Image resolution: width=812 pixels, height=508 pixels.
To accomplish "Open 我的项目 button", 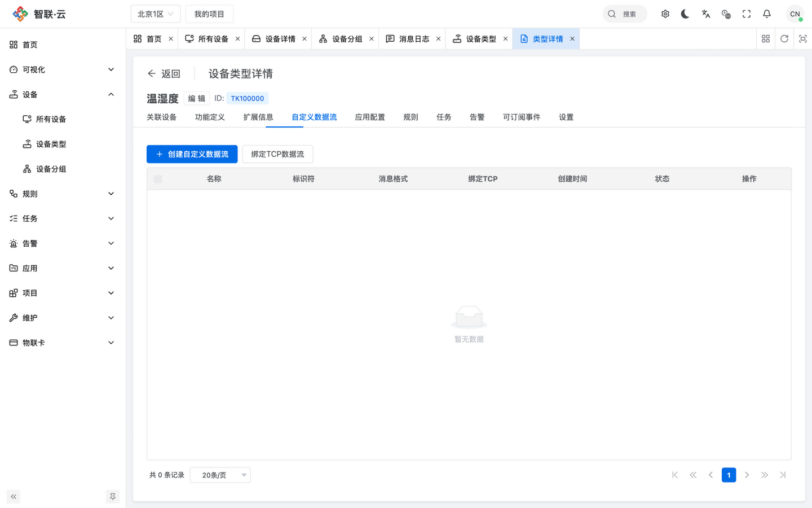I will point(209,14).
